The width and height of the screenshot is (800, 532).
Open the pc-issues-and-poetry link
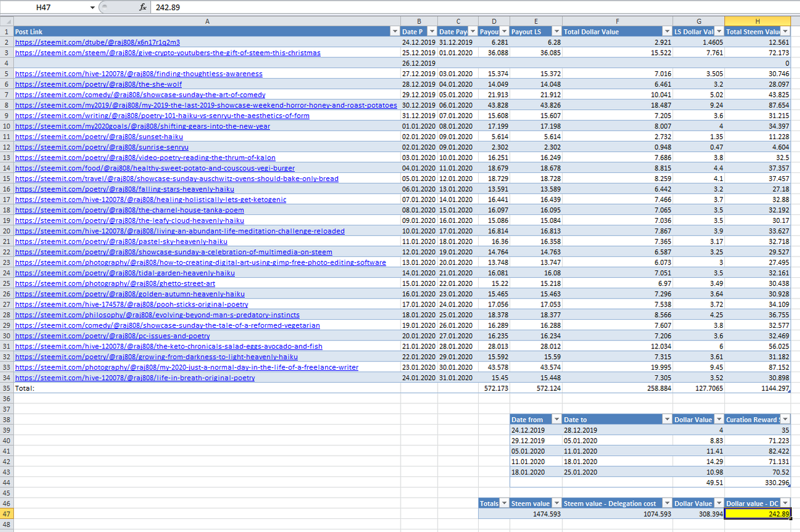(112, 336)
